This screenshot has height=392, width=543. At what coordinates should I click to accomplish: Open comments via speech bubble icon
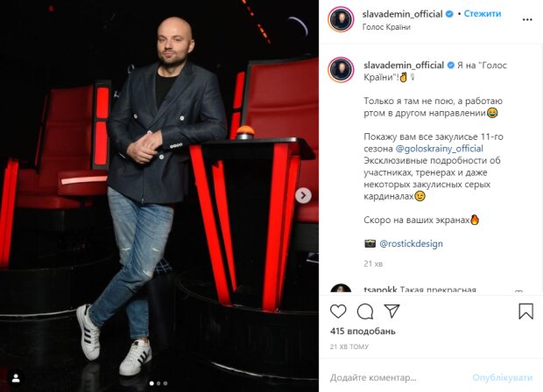point(365,311)
